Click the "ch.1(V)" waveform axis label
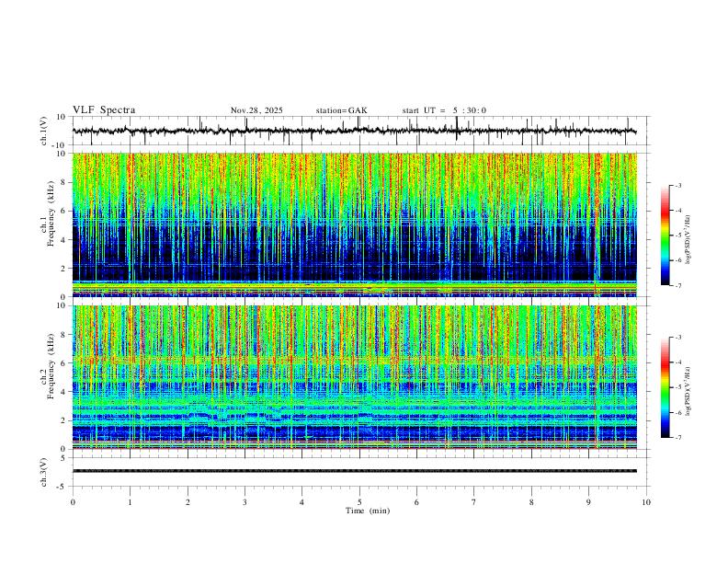728x563 pixels. pyautogui.click(x=44, y=131)
